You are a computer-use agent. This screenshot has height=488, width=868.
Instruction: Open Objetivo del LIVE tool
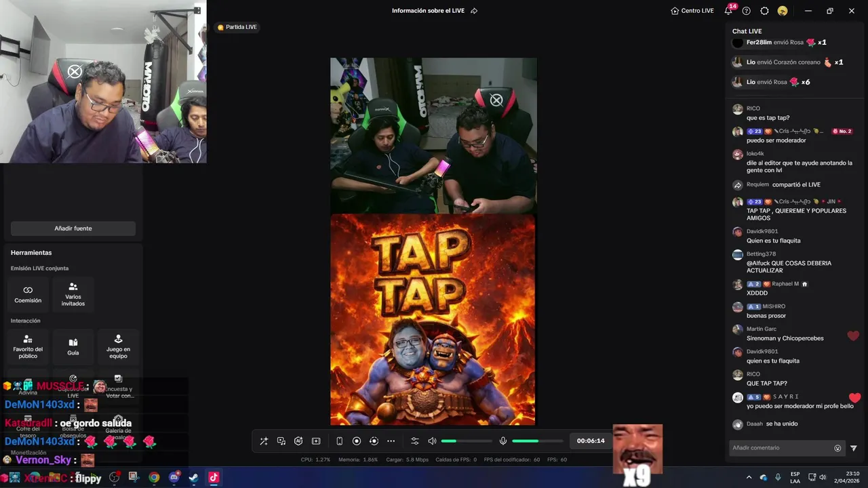coord(73,386)
